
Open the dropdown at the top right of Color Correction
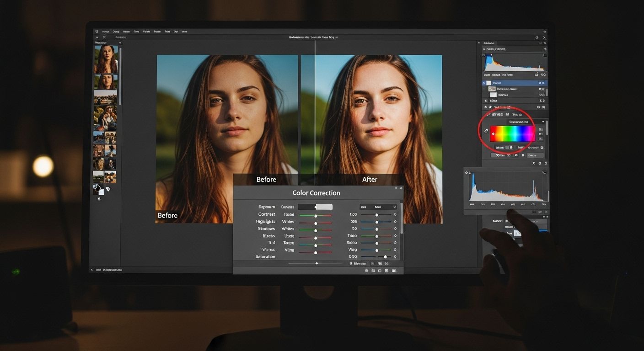coord(379,207)
